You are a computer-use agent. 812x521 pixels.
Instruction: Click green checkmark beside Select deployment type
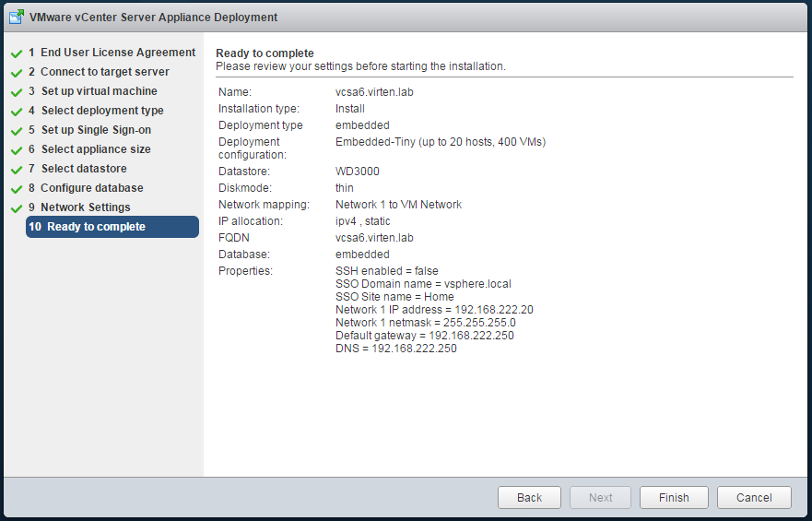17,112
